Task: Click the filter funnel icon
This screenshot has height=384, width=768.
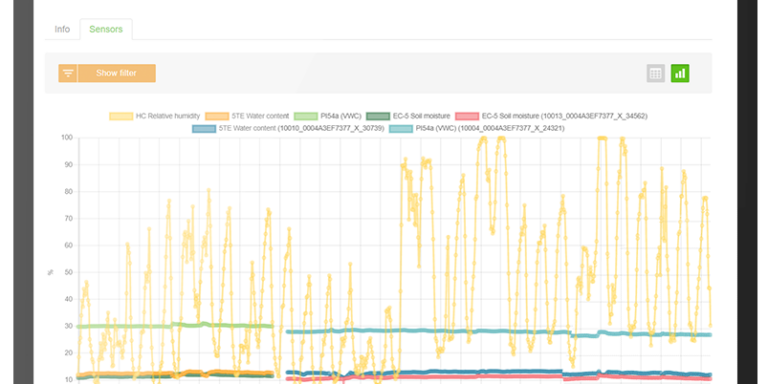Action: [68, 73]
